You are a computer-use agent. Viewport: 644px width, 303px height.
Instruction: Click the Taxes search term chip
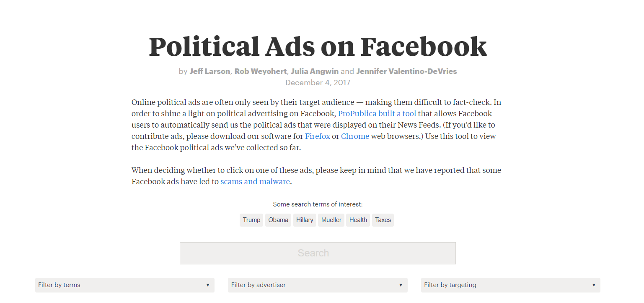pyautogui.click(x=383, y=220)
